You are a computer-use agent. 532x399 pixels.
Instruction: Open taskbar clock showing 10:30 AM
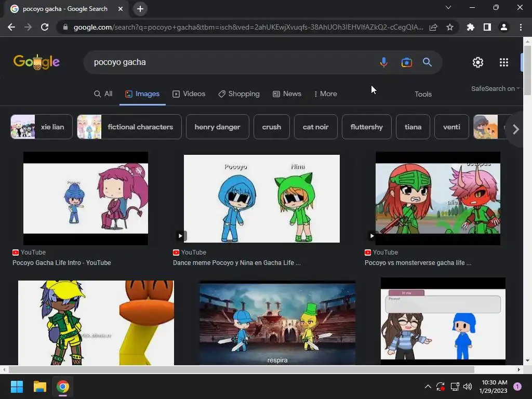pos(494,387)
